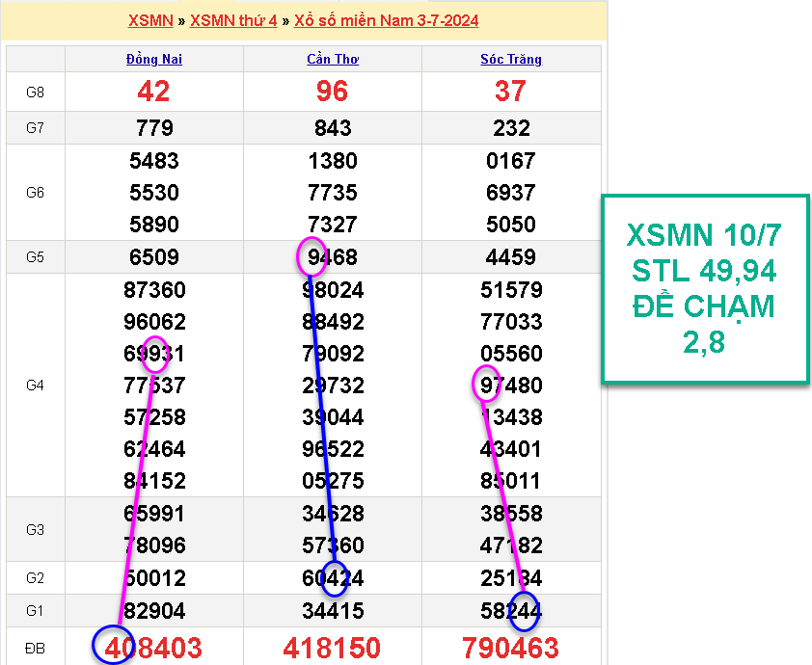Click the magenta circle on 97480
The width and height of the screenshot is (812, 665).
pos(487,384)
